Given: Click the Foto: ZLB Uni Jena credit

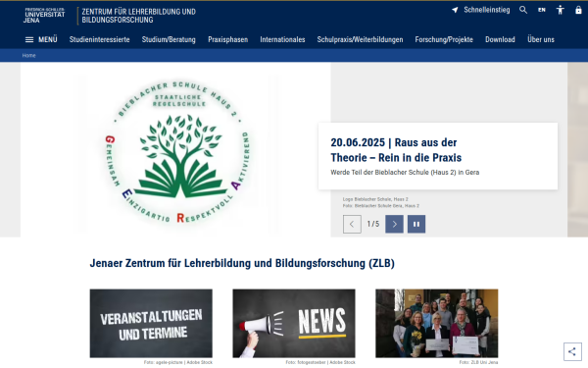Looking at the screenshot, I should 478,362.
